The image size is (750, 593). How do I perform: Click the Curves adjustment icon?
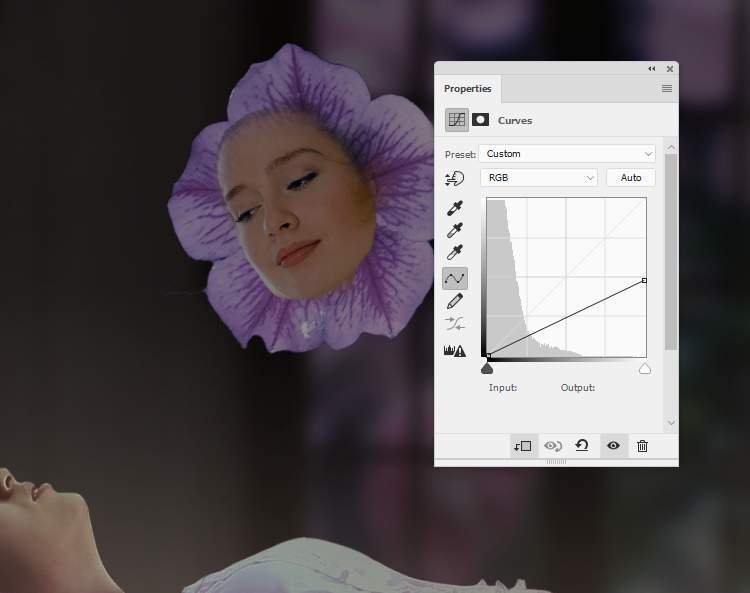pyautogui.click(x=457, y=120)
